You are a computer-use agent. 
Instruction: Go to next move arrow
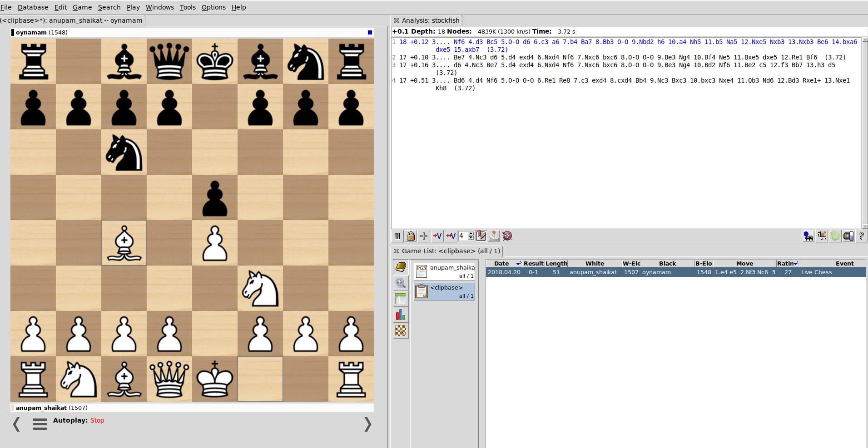[368, 424]
